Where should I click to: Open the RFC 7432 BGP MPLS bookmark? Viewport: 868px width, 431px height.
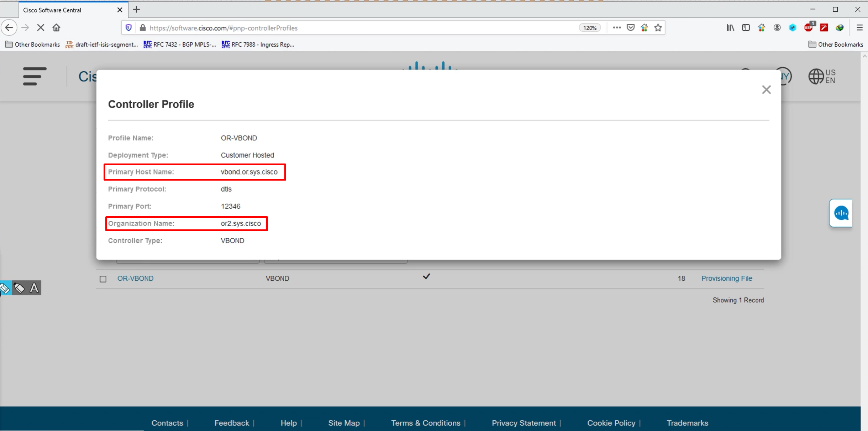(180, 45)
